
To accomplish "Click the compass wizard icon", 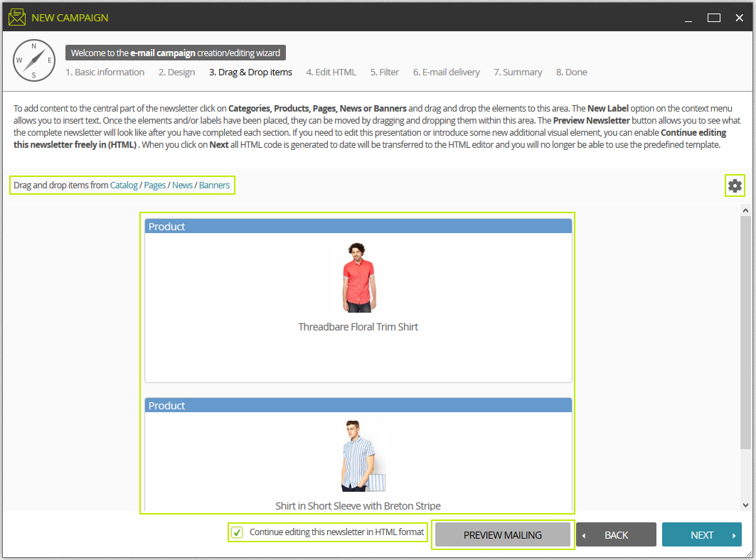I will coord(33,60).
